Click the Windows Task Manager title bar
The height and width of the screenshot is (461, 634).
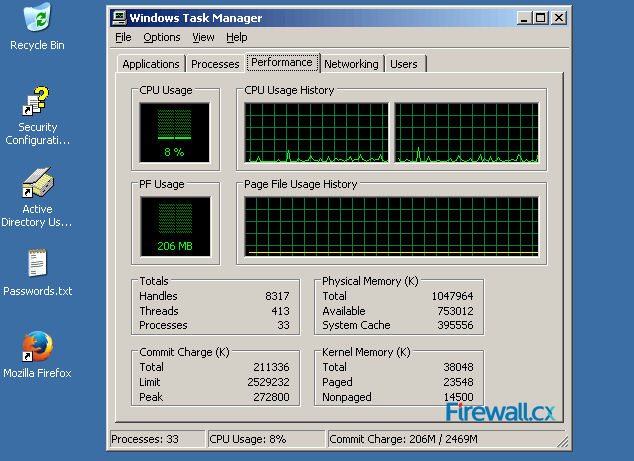(x=339, y=18)
